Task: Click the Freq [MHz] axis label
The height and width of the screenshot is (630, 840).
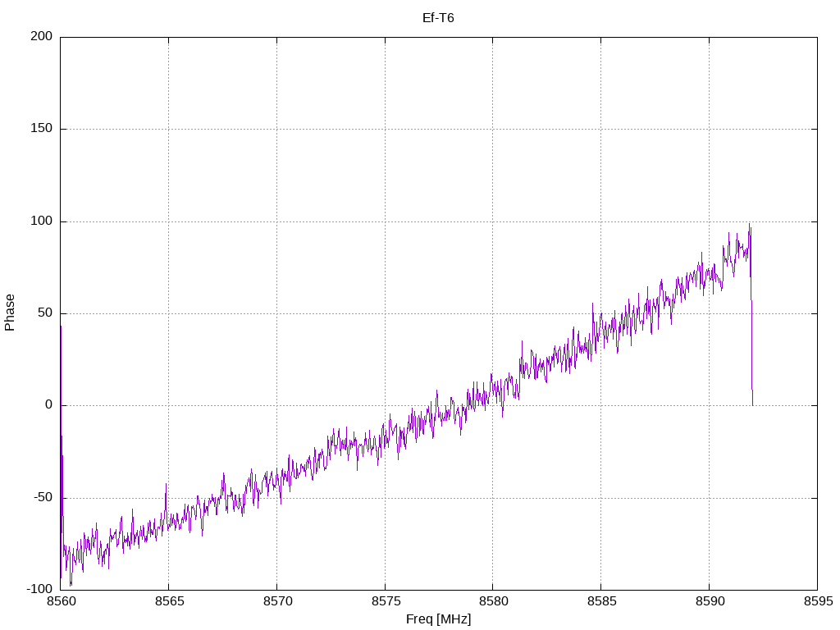Action: (438, 619)
